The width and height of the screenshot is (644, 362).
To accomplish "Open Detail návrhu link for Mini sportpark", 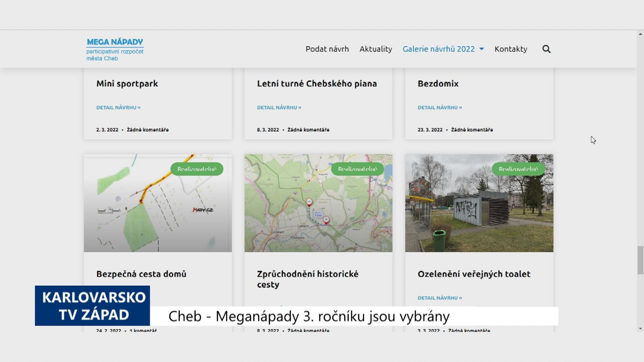I will [118, 107].
